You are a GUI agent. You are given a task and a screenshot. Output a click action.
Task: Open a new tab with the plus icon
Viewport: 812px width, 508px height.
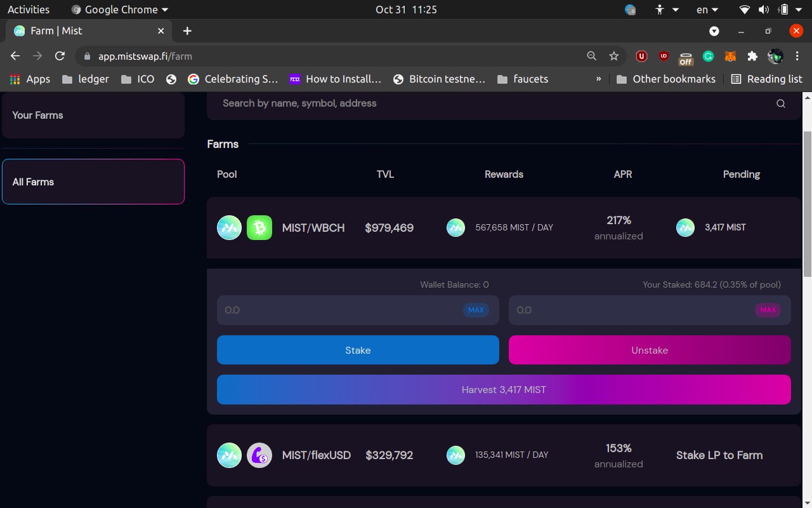click(x=187, y=31)
